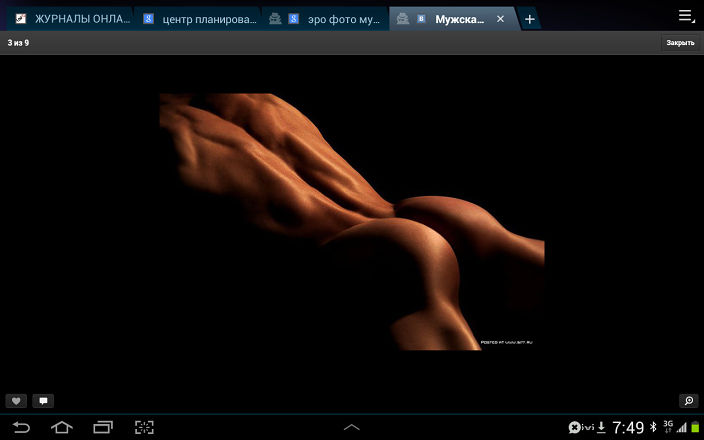The width and height of the screenshot is (704, 440).
Task: Tap the screenshot capture icon
Action: [145, 427]
